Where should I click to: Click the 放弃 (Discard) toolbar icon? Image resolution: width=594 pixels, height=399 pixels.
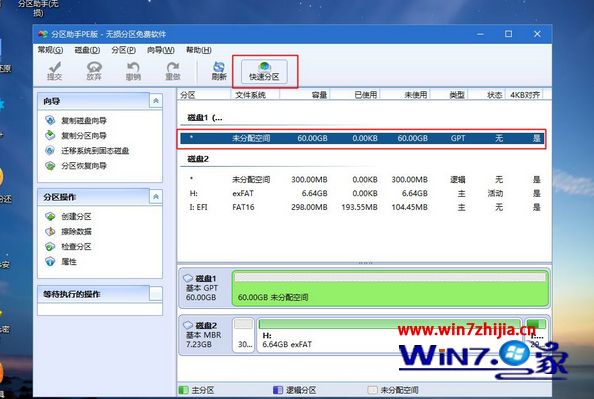click(94, 71)
